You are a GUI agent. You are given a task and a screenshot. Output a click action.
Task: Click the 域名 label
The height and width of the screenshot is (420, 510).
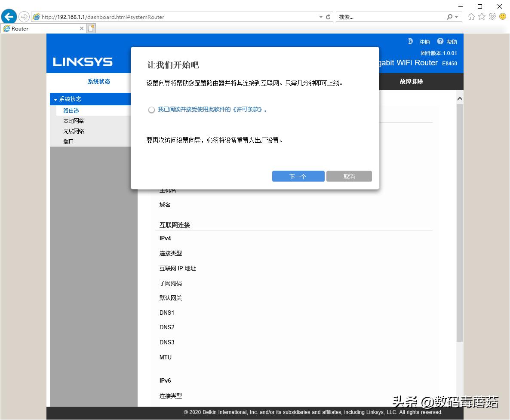(165, 205)
